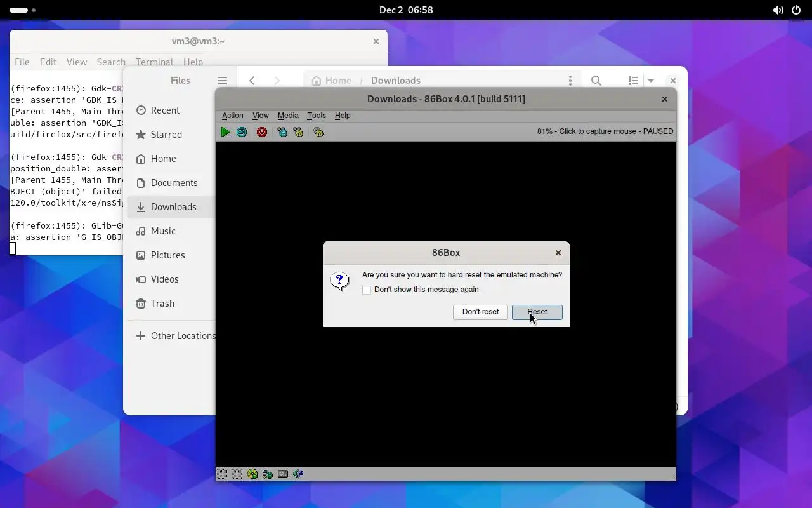
Task: Open File menu in Terminal window
Action: [22, 62]
